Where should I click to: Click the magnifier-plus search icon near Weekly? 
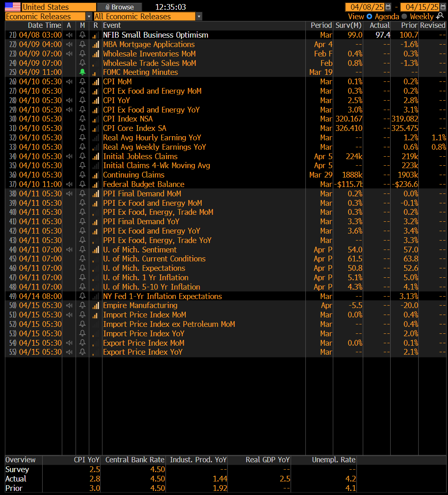[x=440, y=16]
